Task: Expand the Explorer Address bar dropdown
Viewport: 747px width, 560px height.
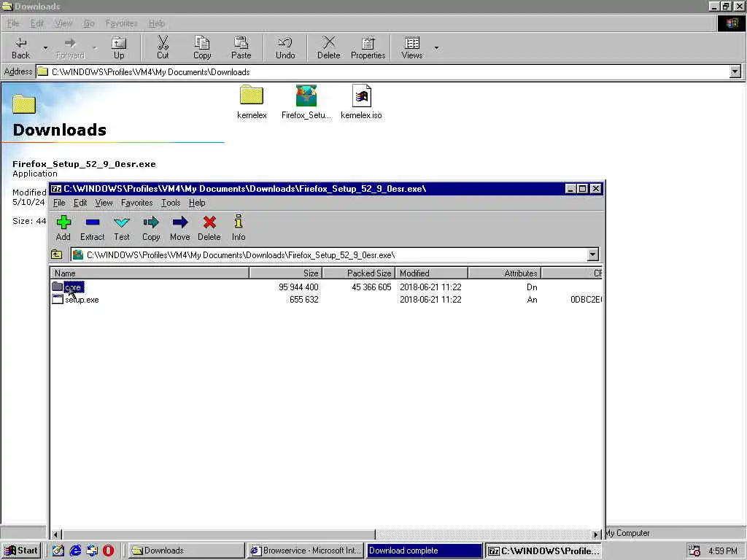Action: coord(735,72)
